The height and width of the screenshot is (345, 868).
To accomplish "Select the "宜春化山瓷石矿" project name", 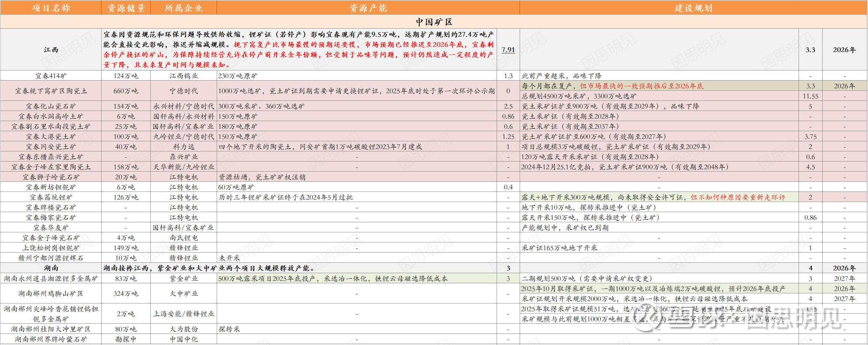I will 51,106.
